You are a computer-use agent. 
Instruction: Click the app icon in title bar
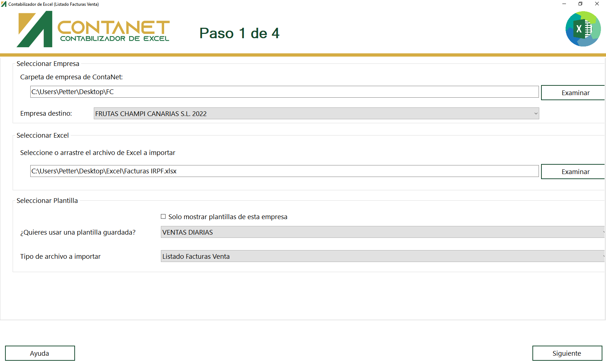4,4
